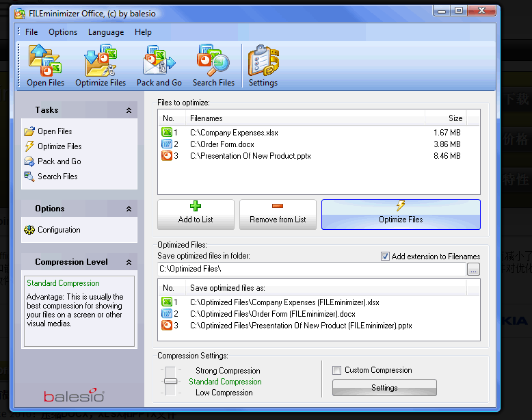
Task: Select optimized Order Form (FILEminimizer).docx path
Action: coord(273,314)
